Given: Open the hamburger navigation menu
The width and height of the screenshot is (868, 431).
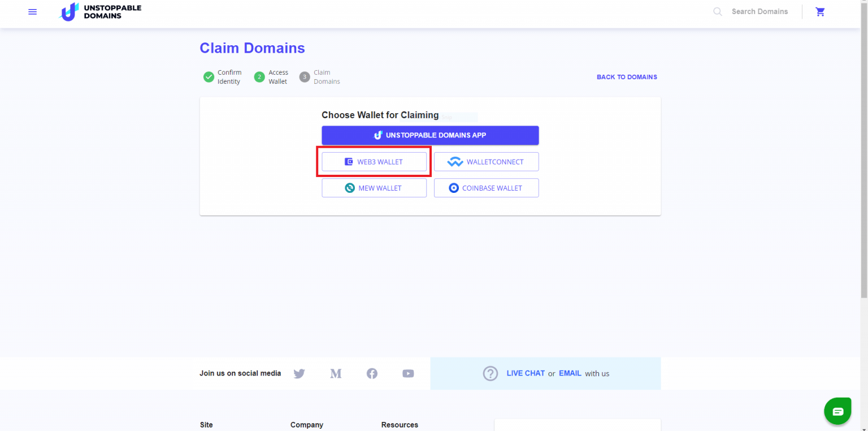Looking at the screenshot, I should click(x=32, y=12).
